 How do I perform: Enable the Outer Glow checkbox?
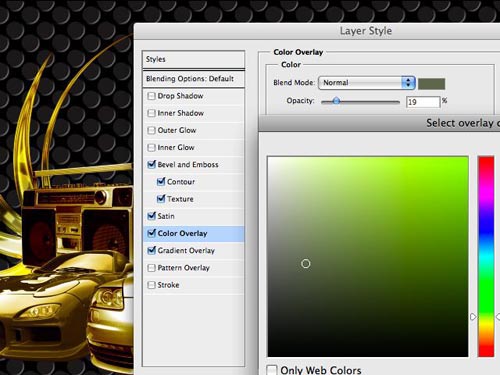point(151,130)
